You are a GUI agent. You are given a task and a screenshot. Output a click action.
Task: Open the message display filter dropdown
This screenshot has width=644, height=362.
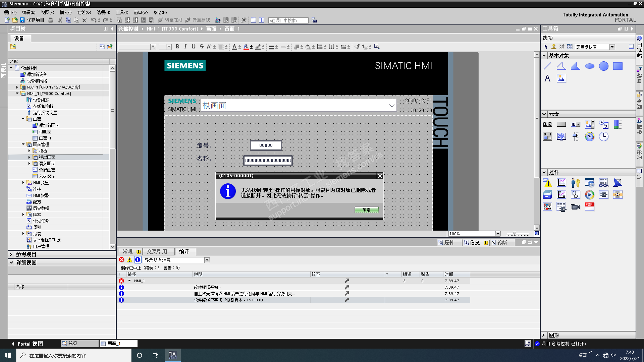pyautogui.click(x=207, y=260)
